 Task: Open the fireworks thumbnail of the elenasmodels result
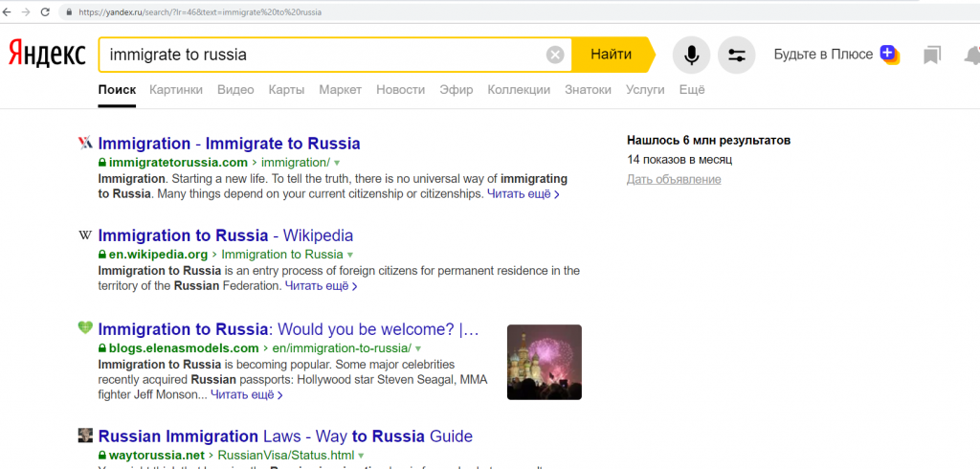point(545,362)
